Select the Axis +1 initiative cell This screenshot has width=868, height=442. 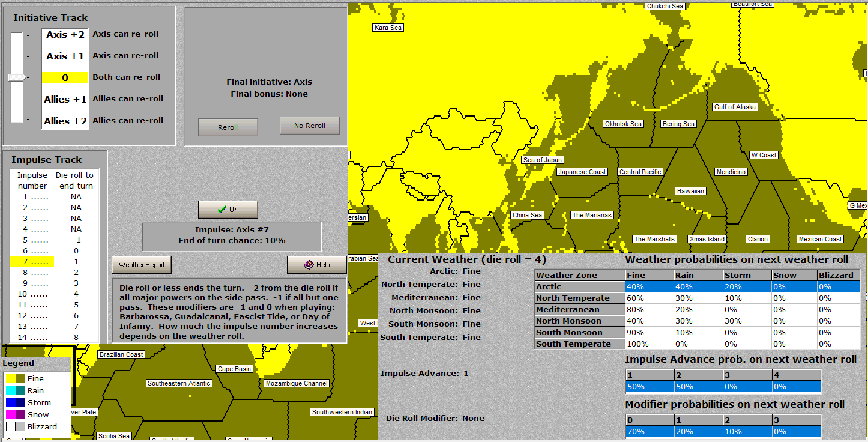coord(65,56)
